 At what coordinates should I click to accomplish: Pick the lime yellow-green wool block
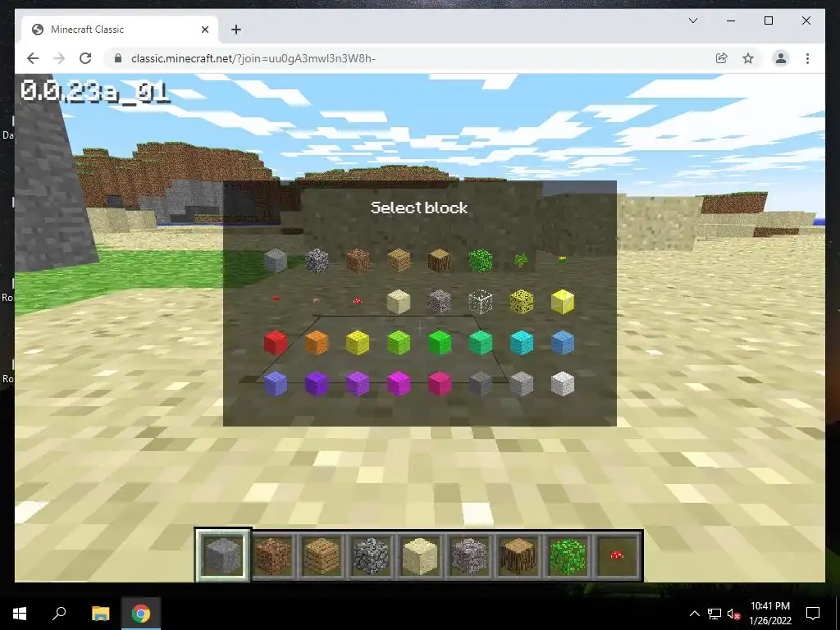(399, 343)
